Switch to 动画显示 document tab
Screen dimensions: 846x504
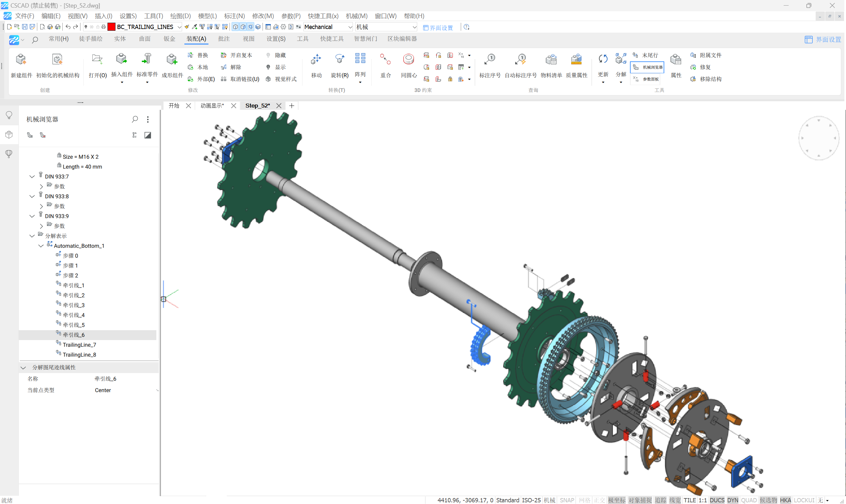[212, 106]
